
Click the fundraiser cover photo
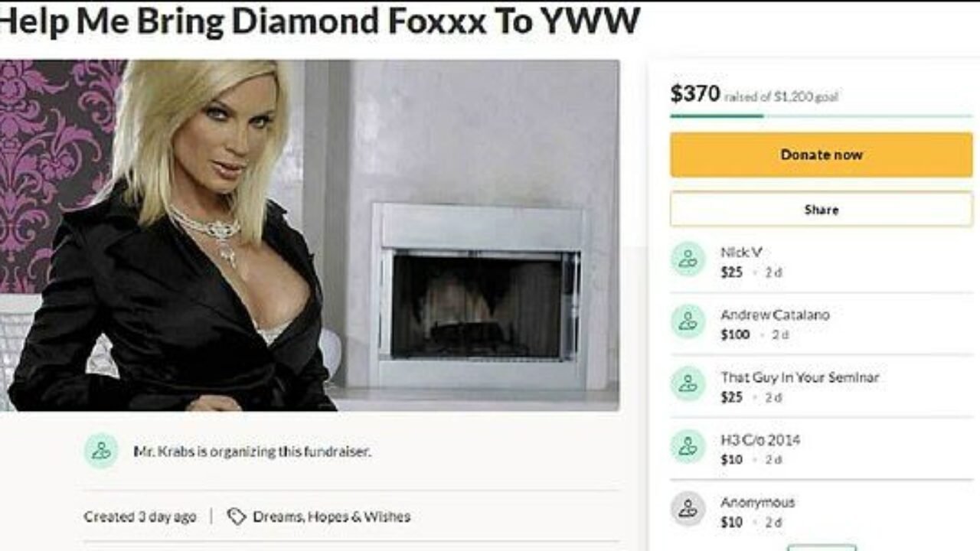309,235
